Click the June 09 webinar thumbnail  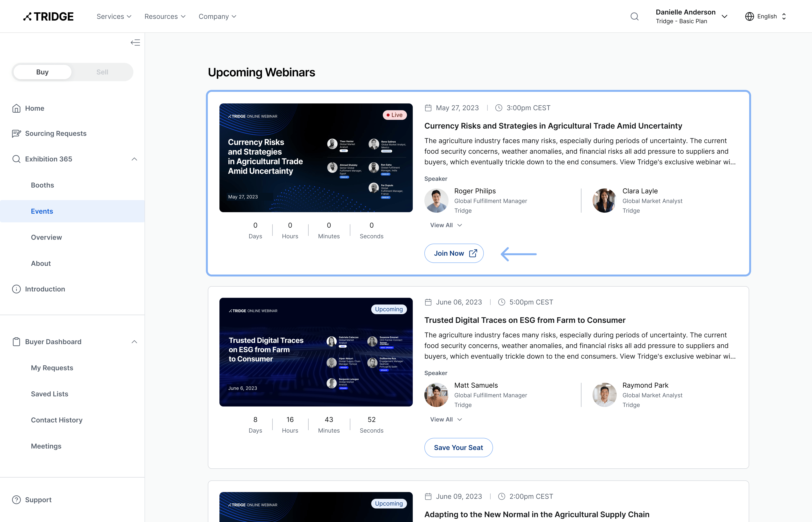(x=316, y=507)
